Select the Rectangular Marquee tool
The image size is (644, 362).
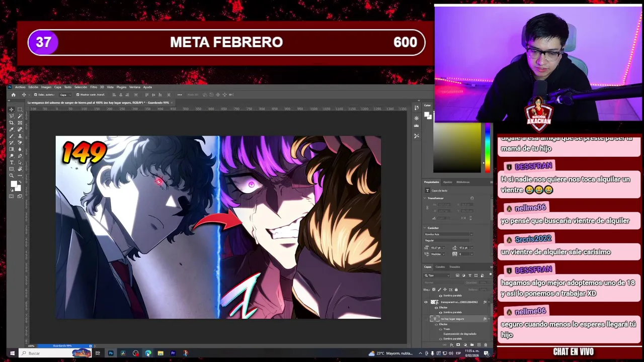(20, 109)
